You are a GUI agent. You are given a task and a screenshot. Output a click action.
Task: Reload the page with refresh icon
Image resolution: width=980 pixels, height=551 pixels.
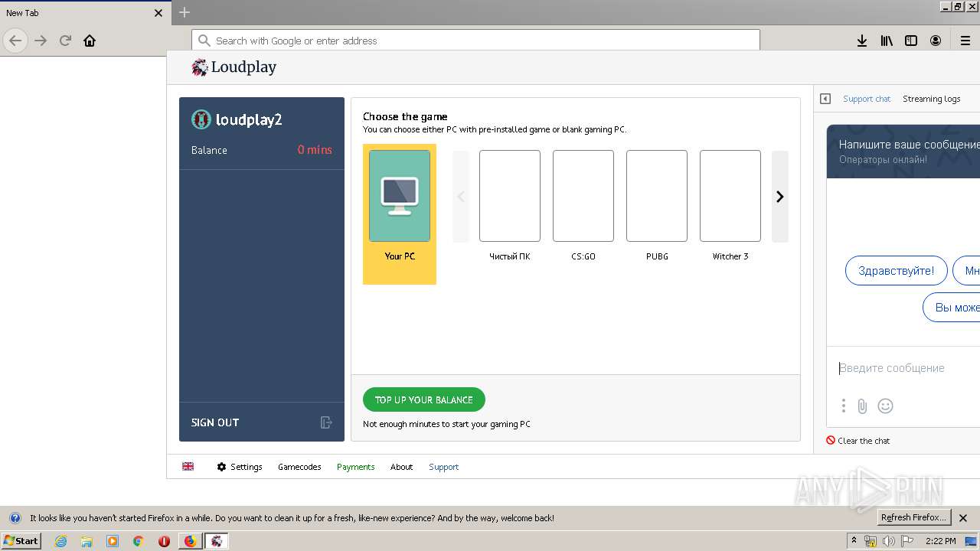click(x=65, y=41)
